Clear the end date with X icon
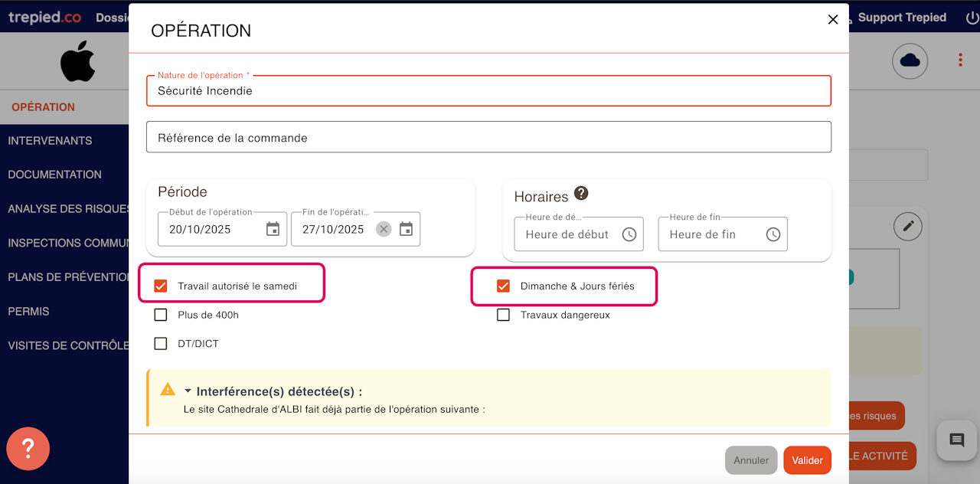The width and height of the screenshot is (980, 484). (x=384, y=229)
